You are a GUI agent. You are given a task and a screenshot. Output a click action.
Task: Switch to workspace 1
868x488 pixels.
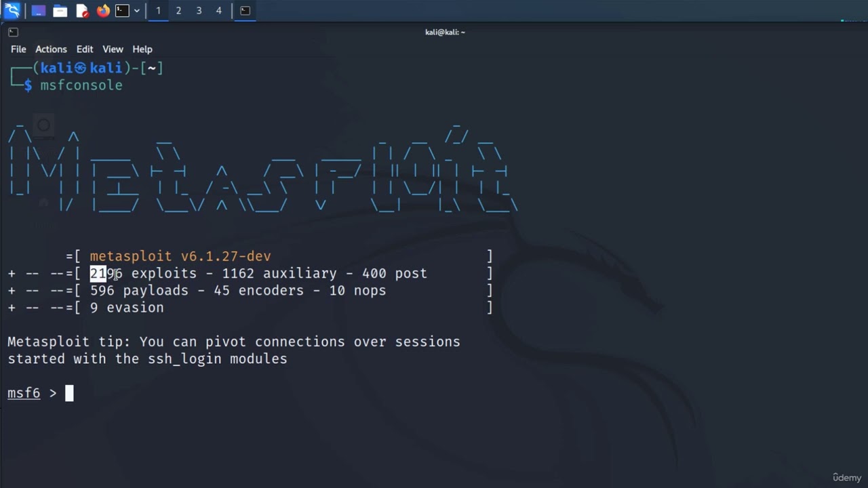(x=158, y=11)
